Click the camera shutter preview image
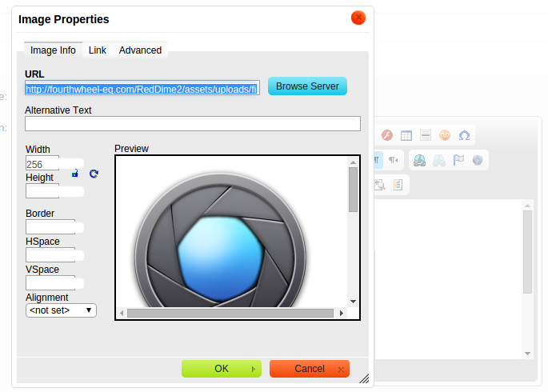The height and width of the screenshot is (392, 548). (221, 240)
